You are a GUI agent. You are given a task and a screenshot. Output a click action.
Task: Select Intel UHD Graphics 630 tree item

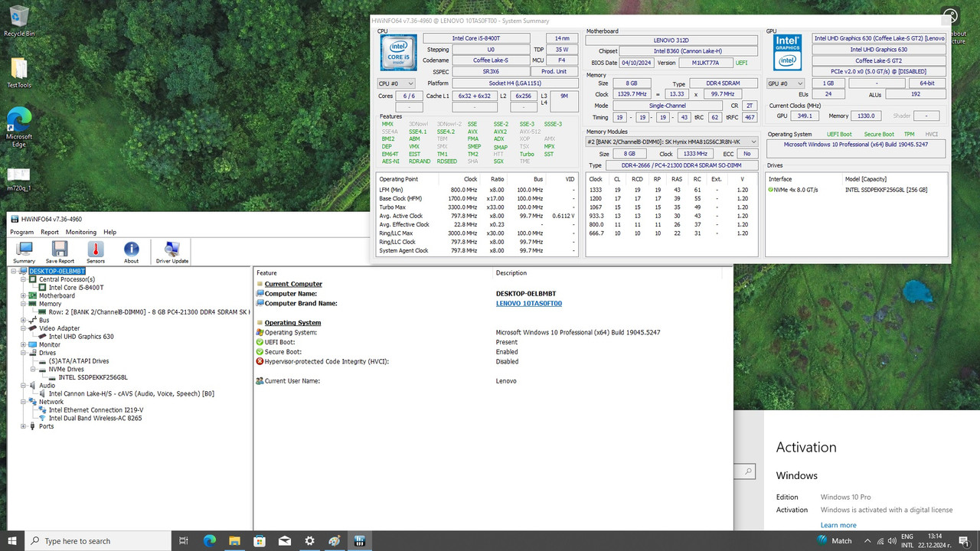pyautogui.click(x=81, y=336)
